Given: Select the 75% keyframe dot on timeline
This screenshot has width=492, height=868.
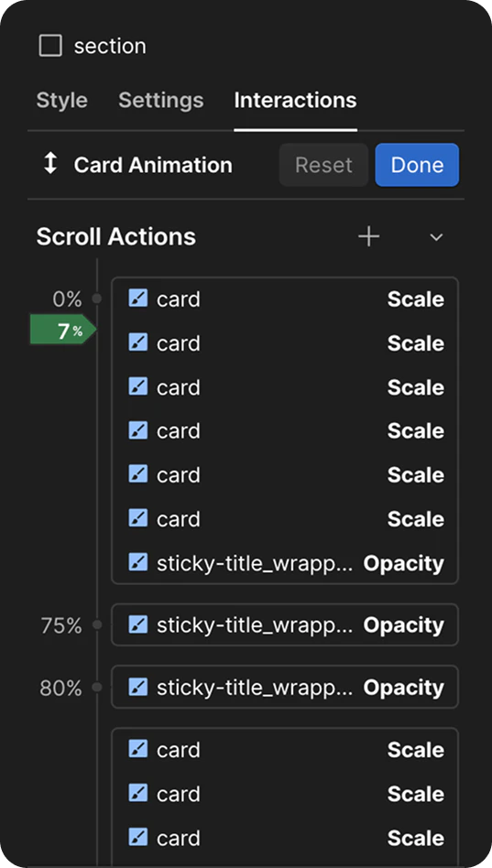Looking at the screenshot, I should pyautogui.click(x=97, y=625).
